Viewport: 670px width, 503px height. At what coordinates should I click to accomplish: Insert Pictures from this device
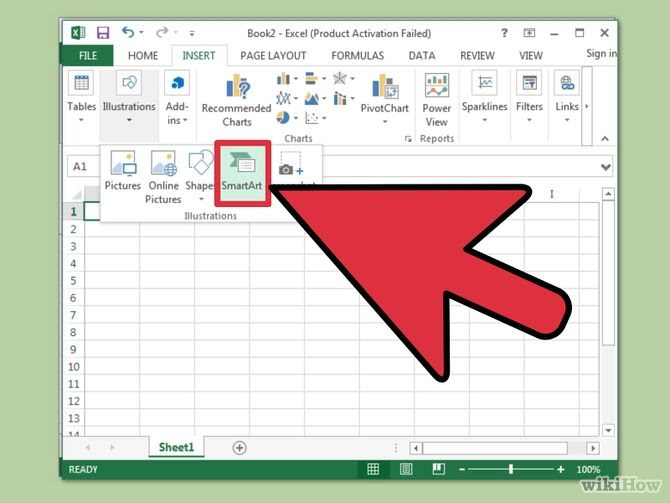[123, 171]
